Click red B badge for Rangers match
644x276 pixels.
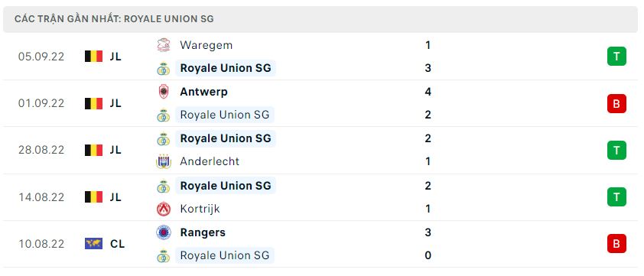[x=616, y=244]
